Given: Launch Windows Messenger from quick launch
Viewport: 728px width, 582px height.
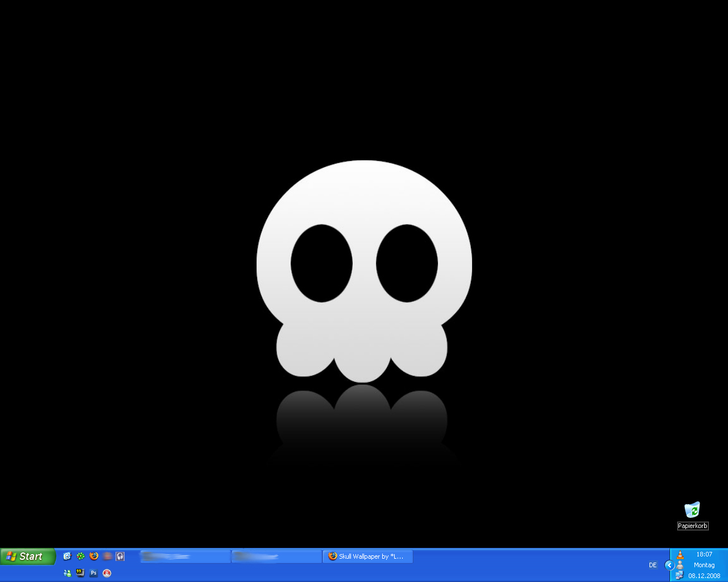Looking at the screenshot, I should (67, 573).
